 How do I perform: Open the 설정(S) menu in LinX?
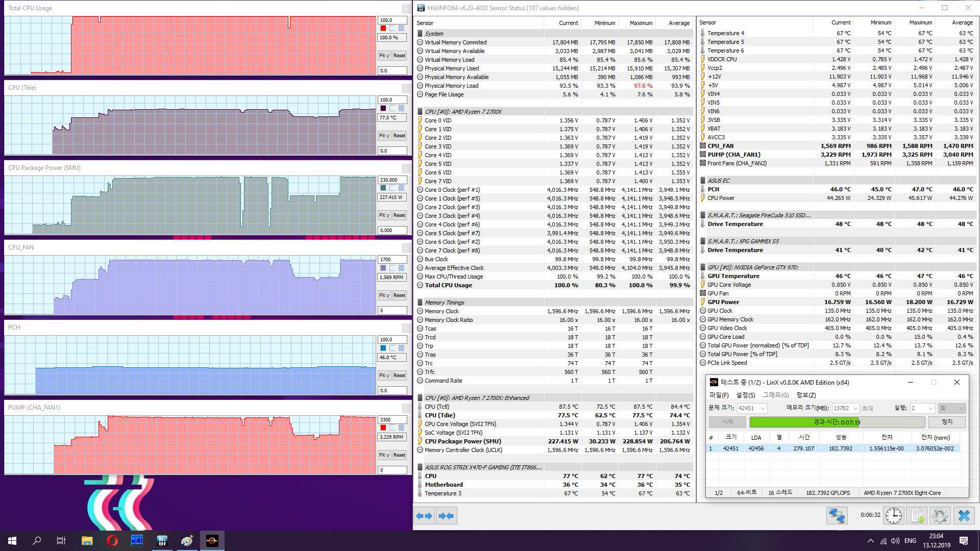point(745,395)
